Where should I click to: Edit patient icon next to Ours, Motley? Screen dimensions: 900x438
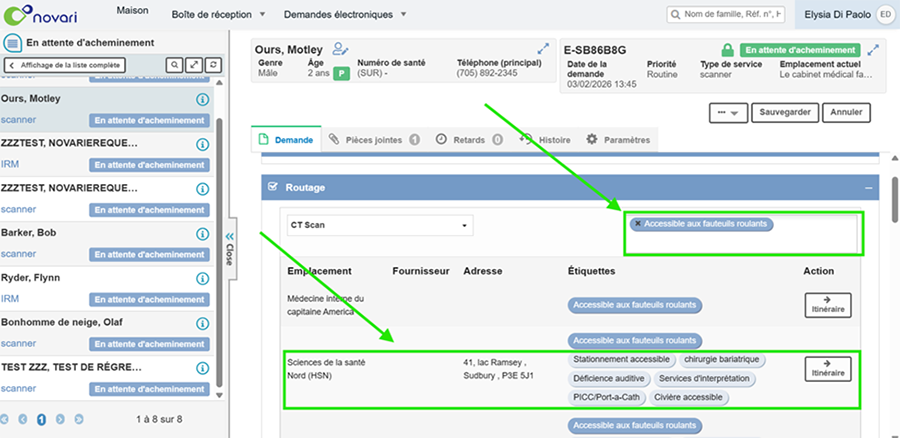tap(340, 49)
